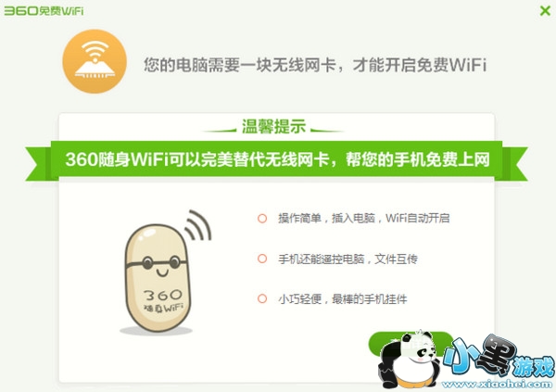Click the signal waves above the mascot
Image resolution: width=556 pixels, height=392 pixels.
[x=198, y=224]
